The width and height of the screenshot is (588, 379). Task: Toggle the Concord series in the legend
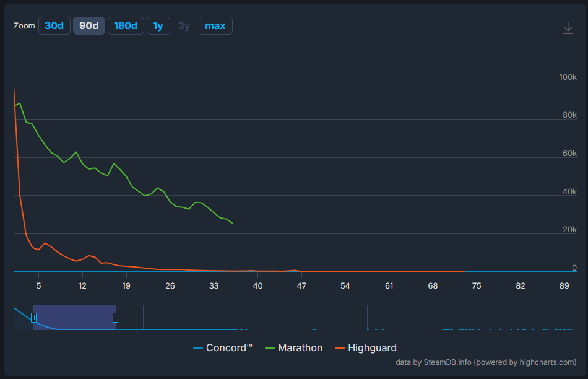[x=223, y=348]
